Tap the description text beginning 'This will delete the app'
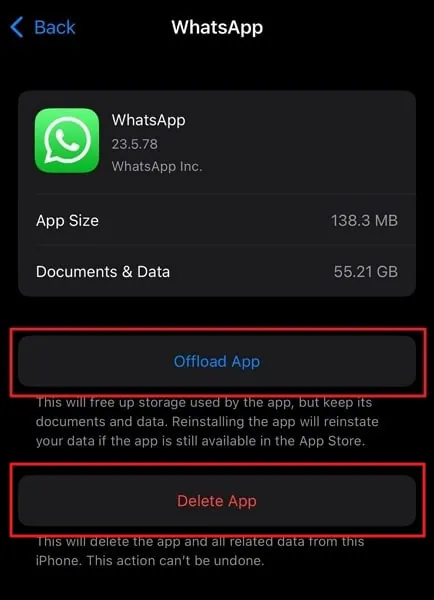 (200, 551)
